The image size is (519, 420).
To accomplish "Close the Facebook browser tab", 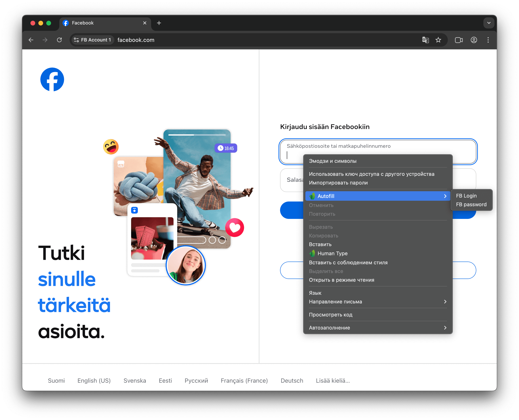I will coord(145,23).
